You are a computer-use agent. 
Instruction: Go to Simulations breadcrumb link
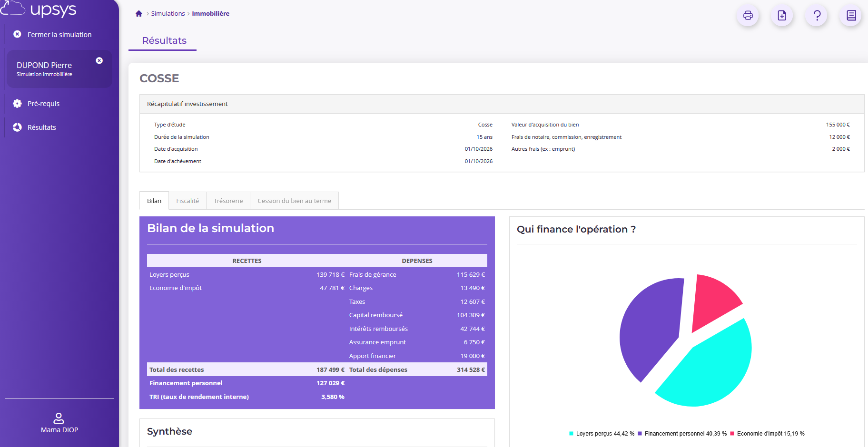pyautogui.click(x=168, y=14)
